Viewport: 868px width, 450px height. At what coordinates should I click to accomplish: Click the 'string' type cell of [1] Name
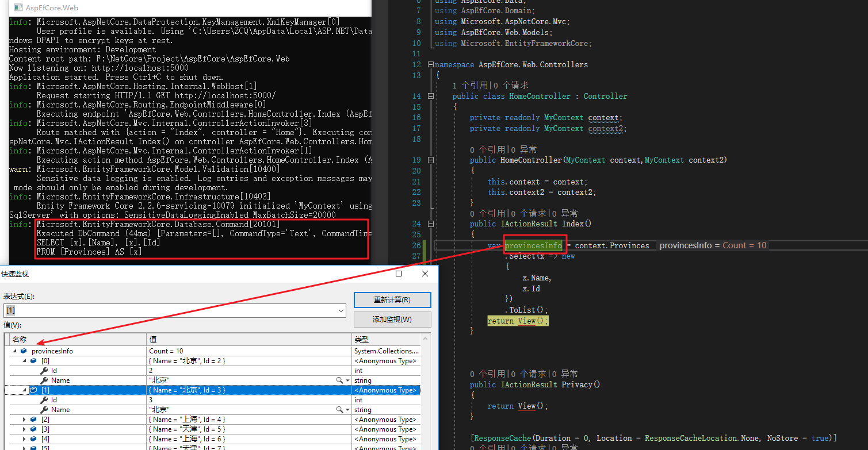pos(386,409)
